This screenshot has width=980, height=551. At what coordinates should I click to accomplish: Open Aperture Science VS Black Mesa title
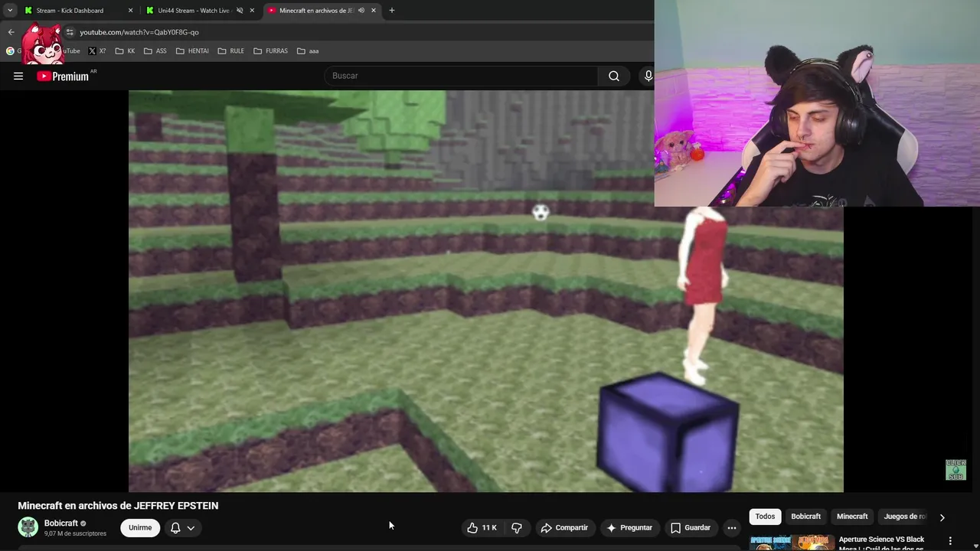pos(882,543)
